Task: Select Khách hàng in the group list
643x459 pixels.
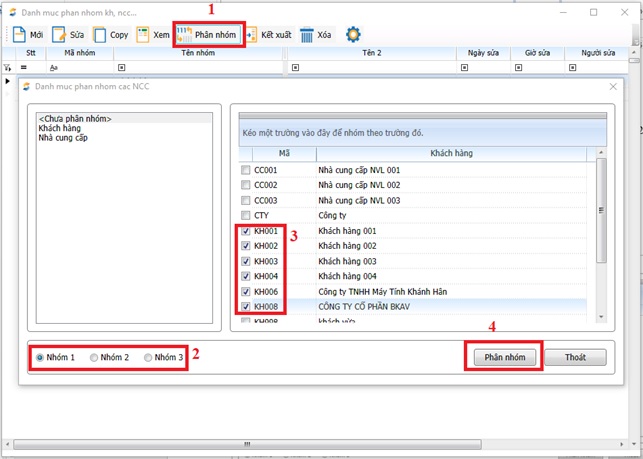Action: tap(59, 129)
